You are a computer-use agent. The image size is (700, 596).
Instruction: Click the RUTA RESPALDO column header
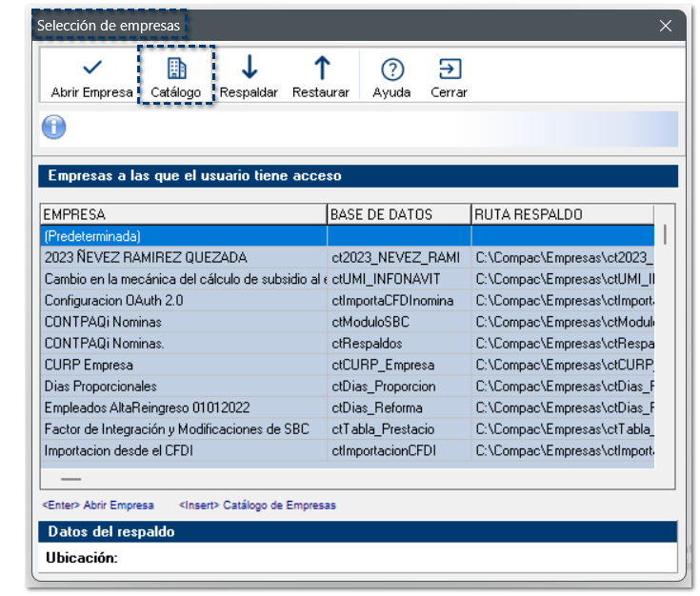(562, 214)
